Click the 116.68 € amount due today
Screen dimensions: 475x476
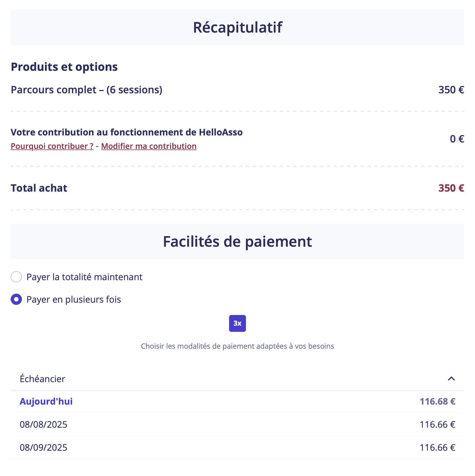(x=437, y=401)
